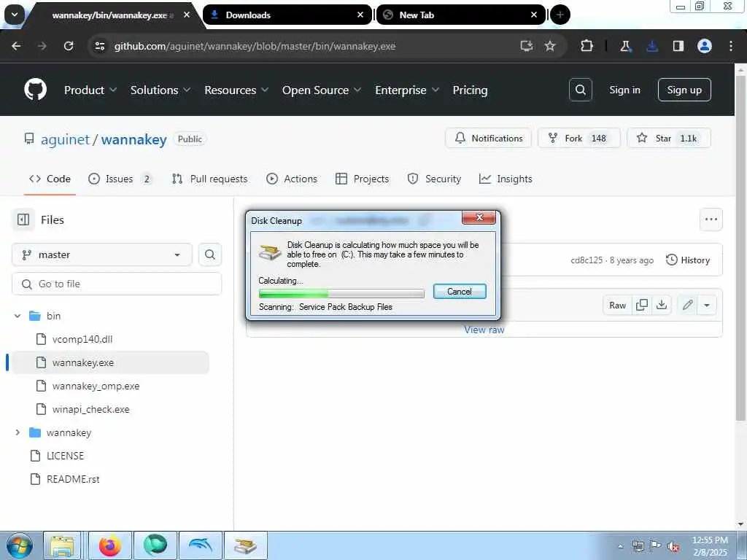747x560 pixels.
Task: Click the Sign up button
Action: [x=684, y=90]
